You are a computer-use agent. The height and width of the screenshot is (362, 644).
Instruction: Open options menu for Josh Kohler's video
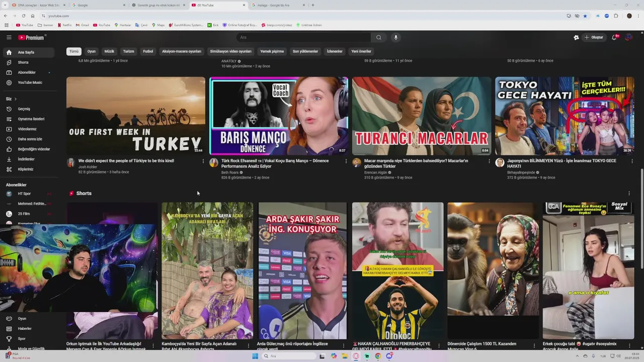[x=203, y=161]
